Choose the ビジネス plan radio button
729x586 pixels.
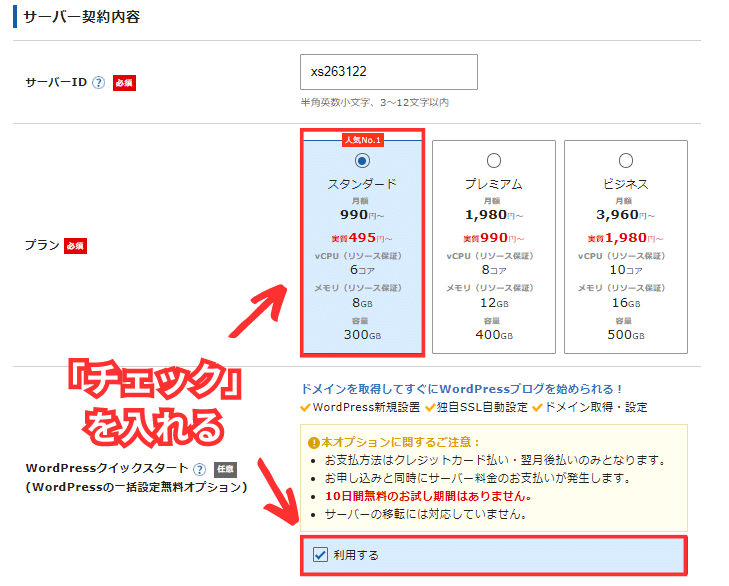(x=625, y=160)
